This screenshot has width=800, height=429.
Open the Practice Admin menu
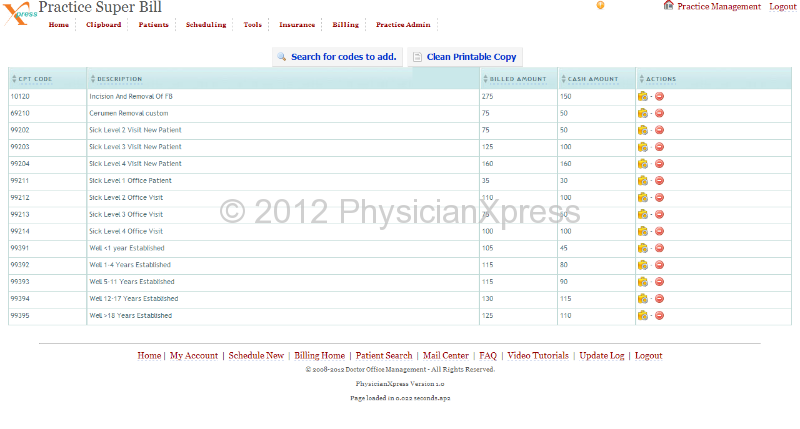click(x=403, y=24)
